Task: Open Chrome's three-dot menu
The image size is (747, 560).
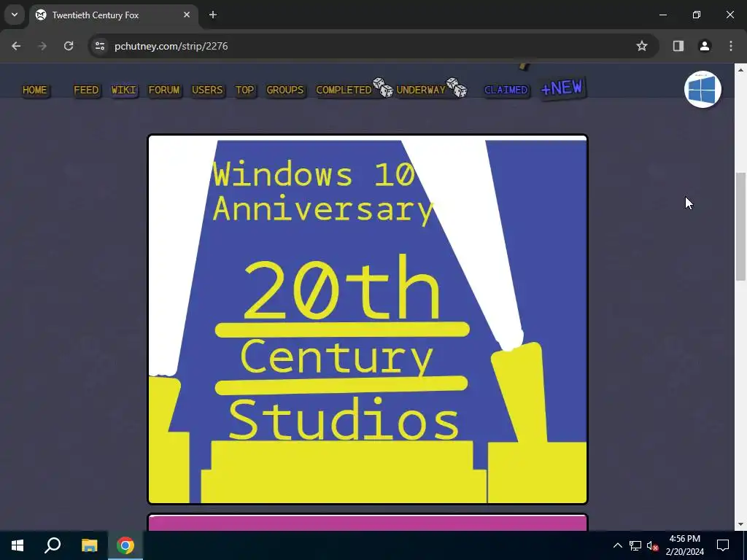Action: click(x=731, y=46)
